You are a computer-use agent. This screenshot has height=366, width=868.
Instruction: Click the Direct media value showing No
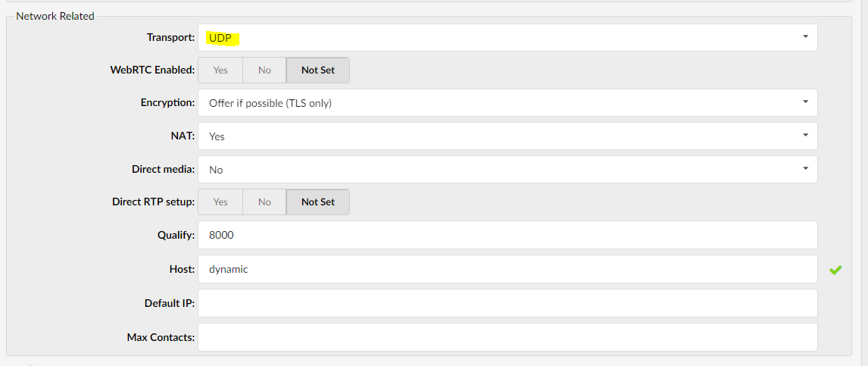coord(216,170)
